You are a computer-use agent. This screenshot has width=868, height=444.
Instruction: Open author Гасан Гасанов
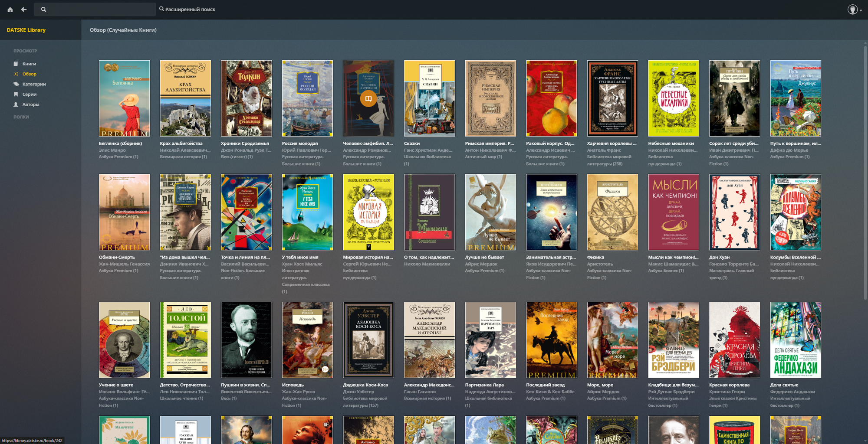pos(420,392)
